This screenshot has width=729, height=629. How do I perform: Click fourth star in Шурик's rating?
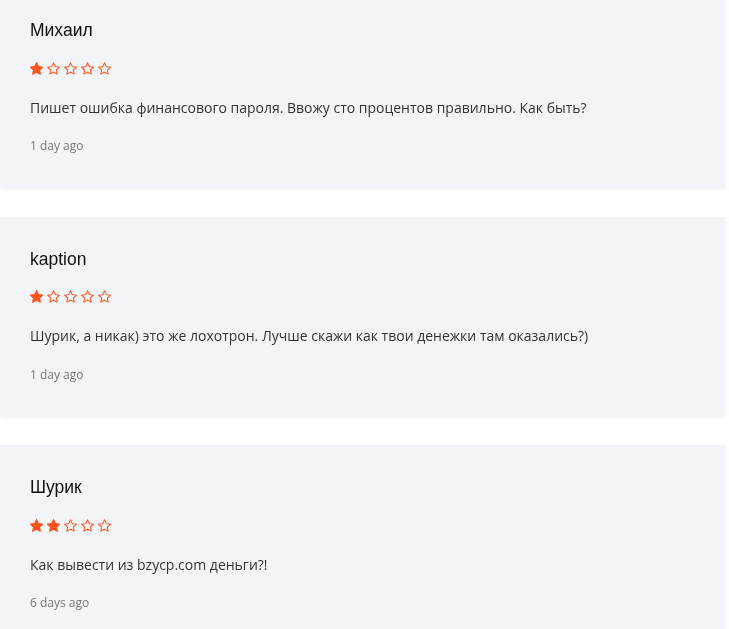tap(88, 526)
